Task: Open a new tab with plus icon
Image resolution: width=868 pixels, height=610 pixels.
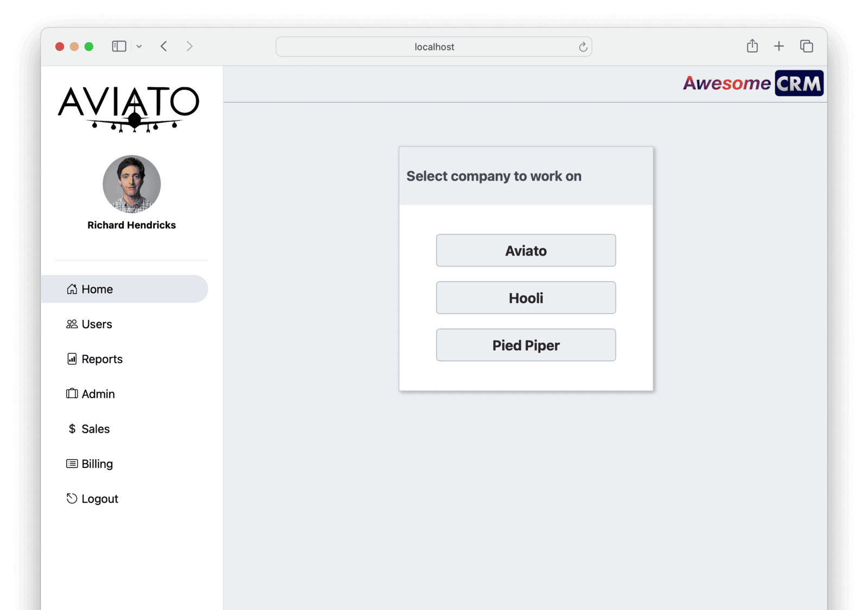Action: coord(778,46)
